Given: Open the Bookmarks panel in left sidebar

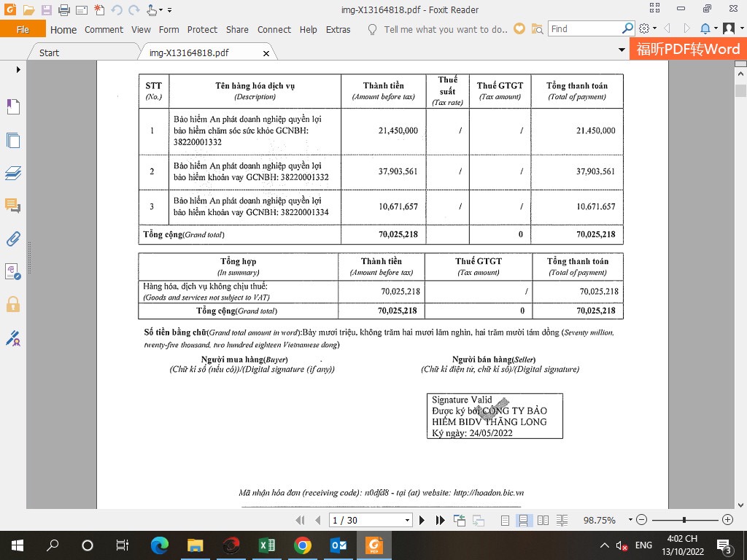Looking at the screenshot, I should tap(12, 107).
